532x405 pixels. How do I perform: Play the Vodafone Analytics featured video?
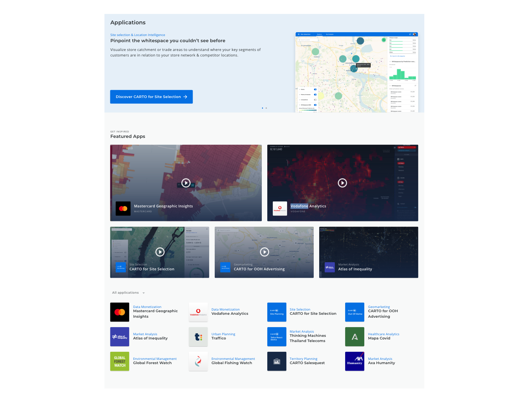(x=342, y=183)
